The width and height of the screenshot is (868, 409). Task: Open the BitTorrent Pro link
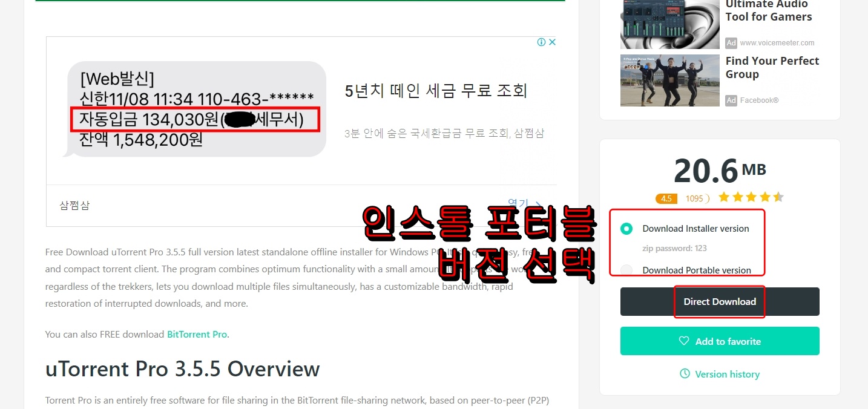pyautogui.click(x=198, y=334)
